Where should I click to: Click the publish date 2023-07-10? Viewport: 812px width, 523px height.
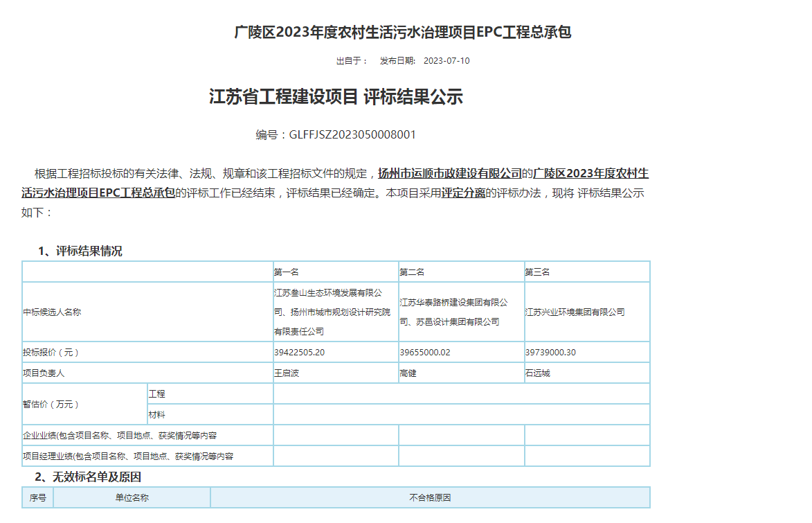click(x=446, y=61)
